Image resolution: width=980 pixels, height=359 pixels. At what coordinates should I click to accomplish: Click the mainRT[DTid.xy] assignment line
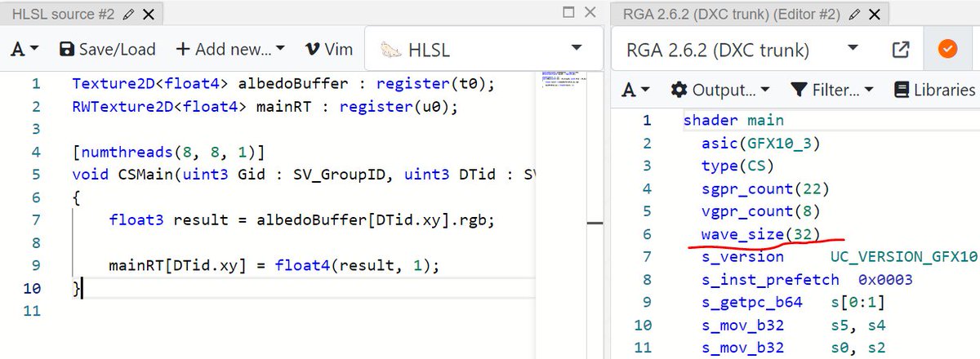pyautogui.click(x=275, y=266)
